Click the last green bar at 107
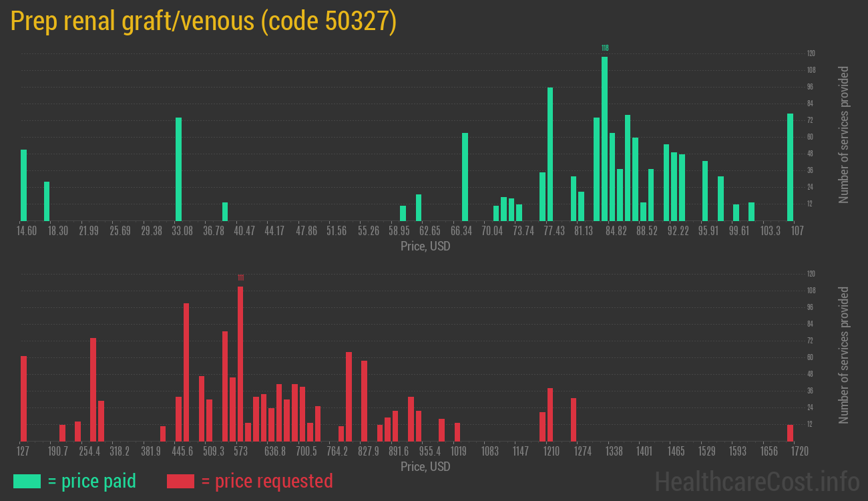 [x=790, y=167]
